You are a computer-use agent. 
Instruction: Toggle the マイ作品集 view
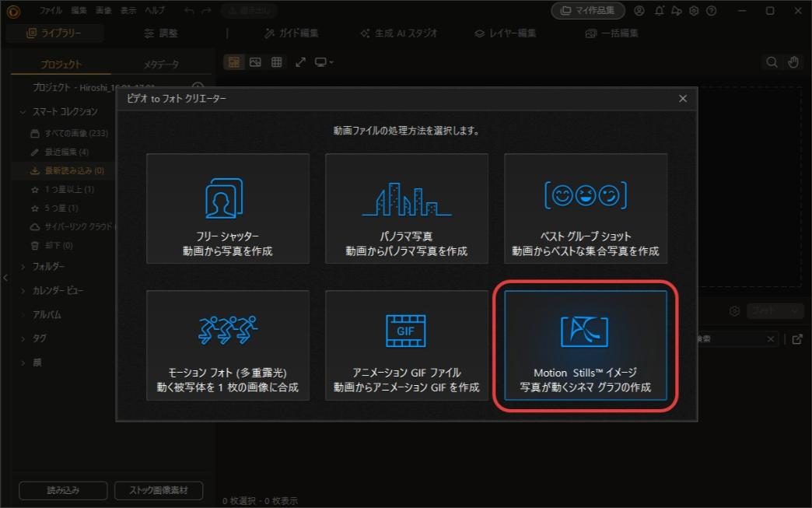588,11
